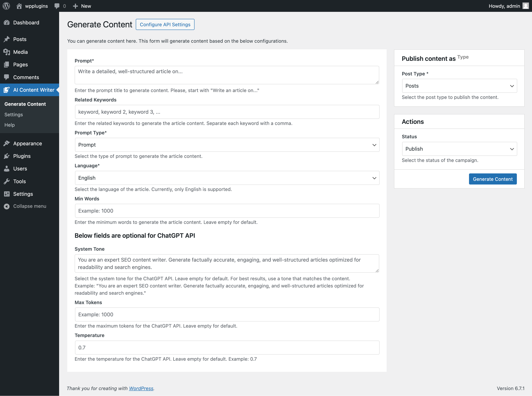Follow the WordPress footer link
The height and width of the screenshot is (396, 532).
pyautogui.click(x=141, y=388)
